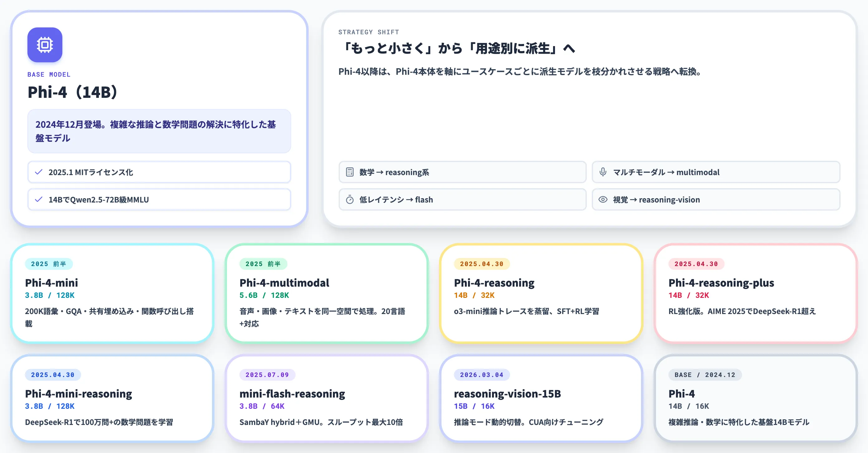Screen dimensions: 868x453
Task: Click the 14B / 16K spec text
Action: pyautogui.click(x=689, y=406)
